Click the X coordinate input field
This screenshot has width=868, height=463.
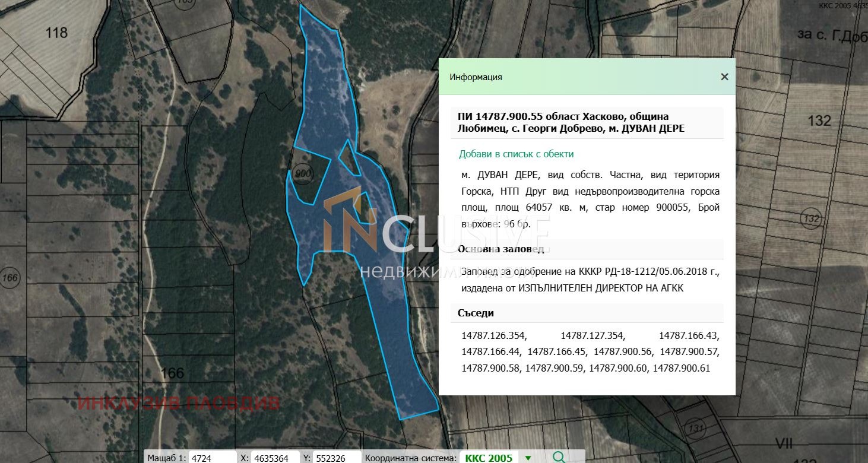274,458
